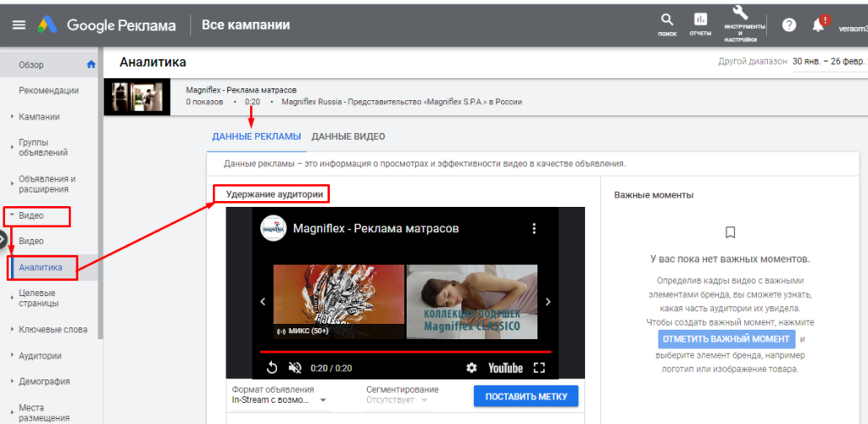Open Рекомендации in the sidebar
868x424 pixels.
(48, 90)
